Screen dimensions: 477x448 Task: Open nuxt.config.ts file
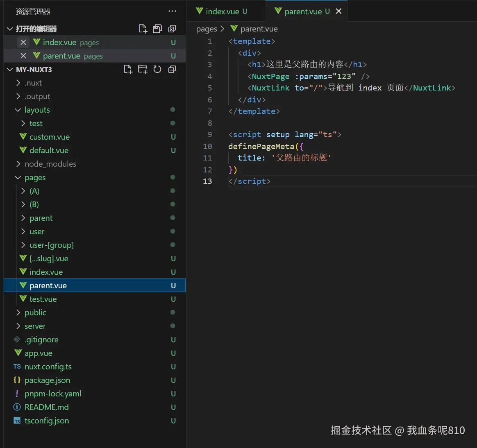(95, 367)
